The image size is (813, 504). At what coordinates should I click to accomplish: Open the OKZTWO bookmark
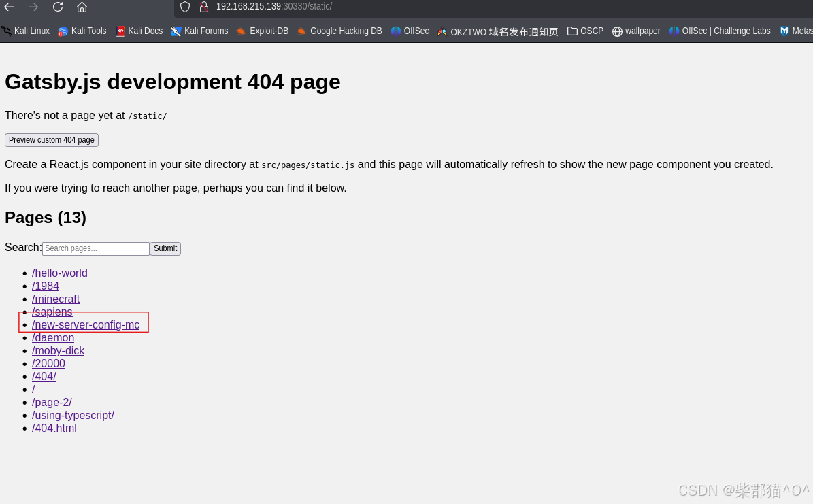[x=498, y=32]
